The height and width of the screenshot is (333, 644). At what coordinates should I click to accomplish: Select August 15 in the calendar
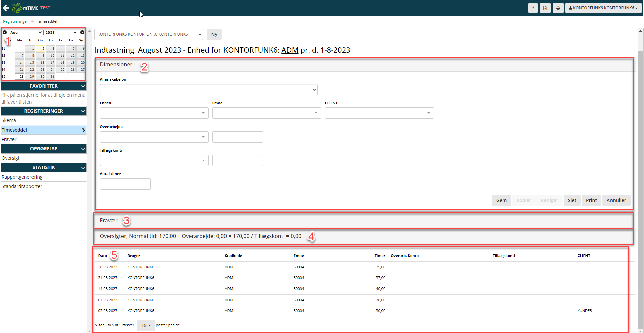pos(30,63)
